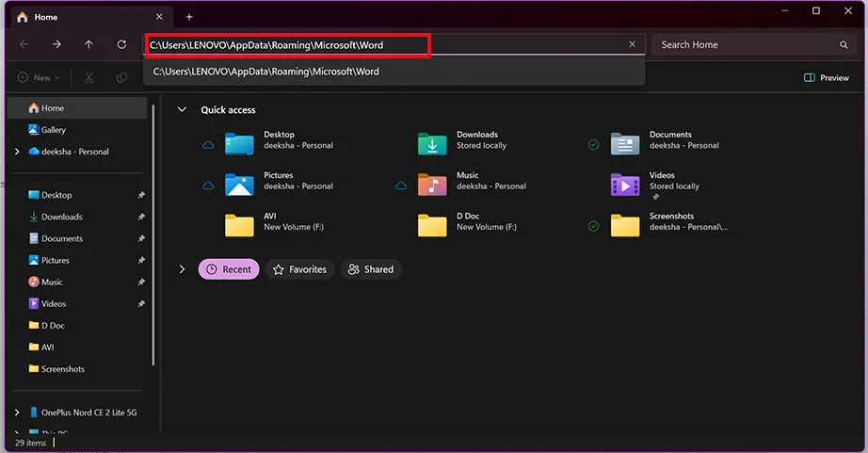
Task: Expand the deeksha - Personal tree node
Action: tap(17, 152)
